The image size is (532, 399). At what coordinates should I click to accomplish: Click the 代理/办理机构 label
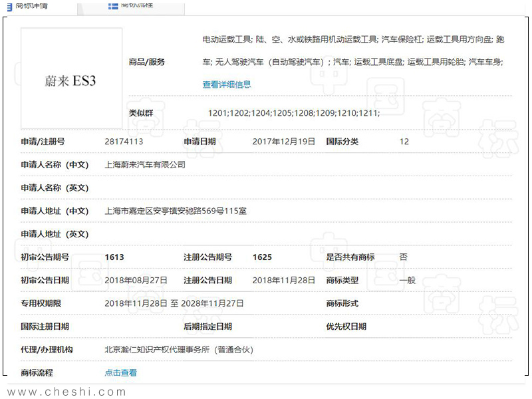47,350
